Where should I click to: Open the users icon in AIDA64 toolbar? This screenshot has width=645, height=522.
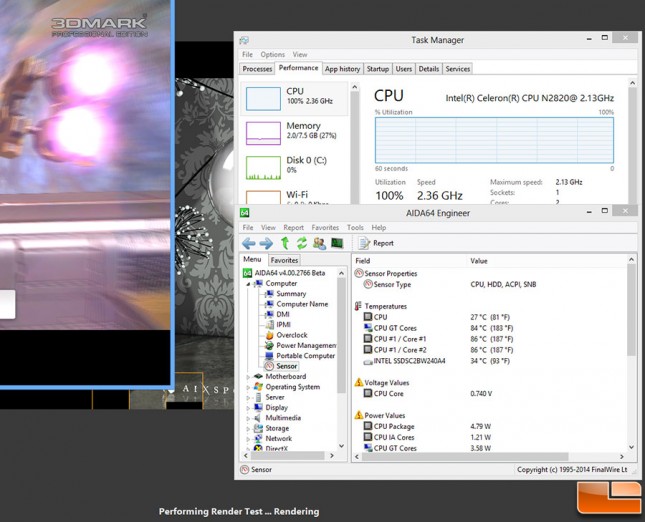(x=319, y=243)
